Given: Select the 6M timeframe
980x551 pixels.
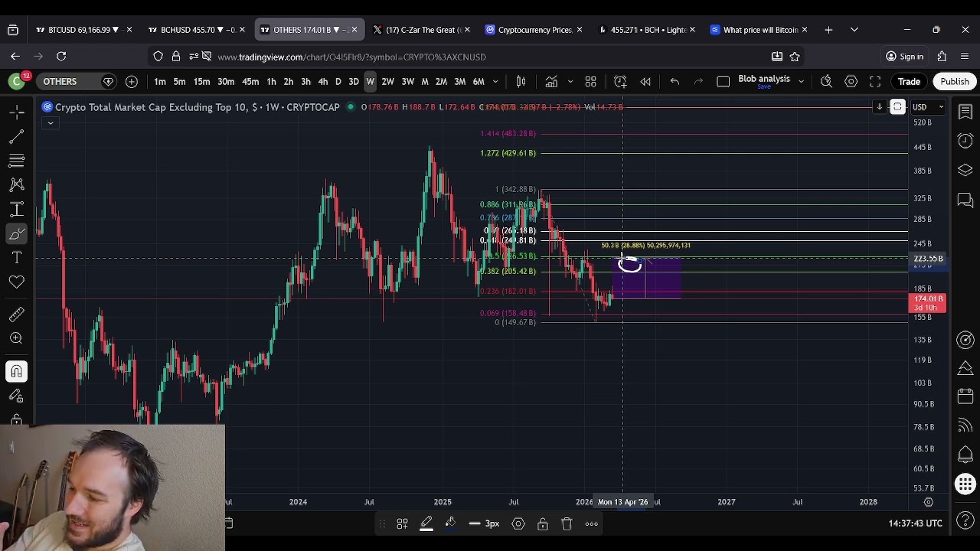Looking at the screenshot, I should (479, 81).
